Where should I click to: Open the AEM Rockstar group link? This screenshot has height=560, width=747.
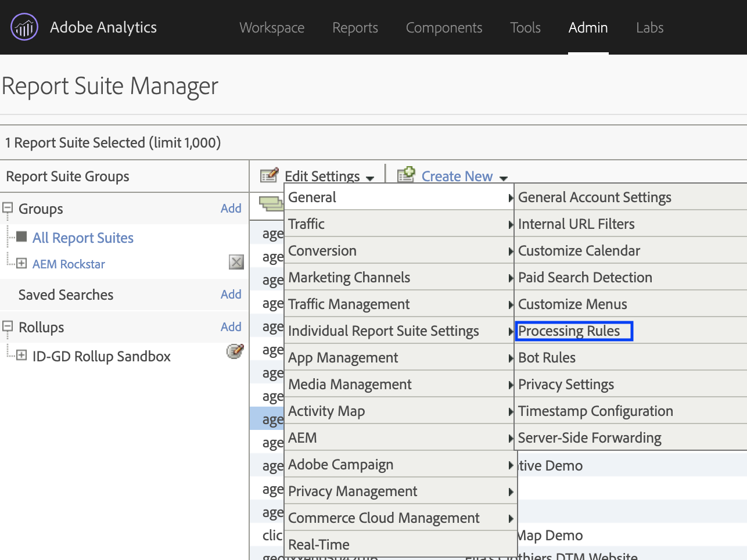coord(69,264)
